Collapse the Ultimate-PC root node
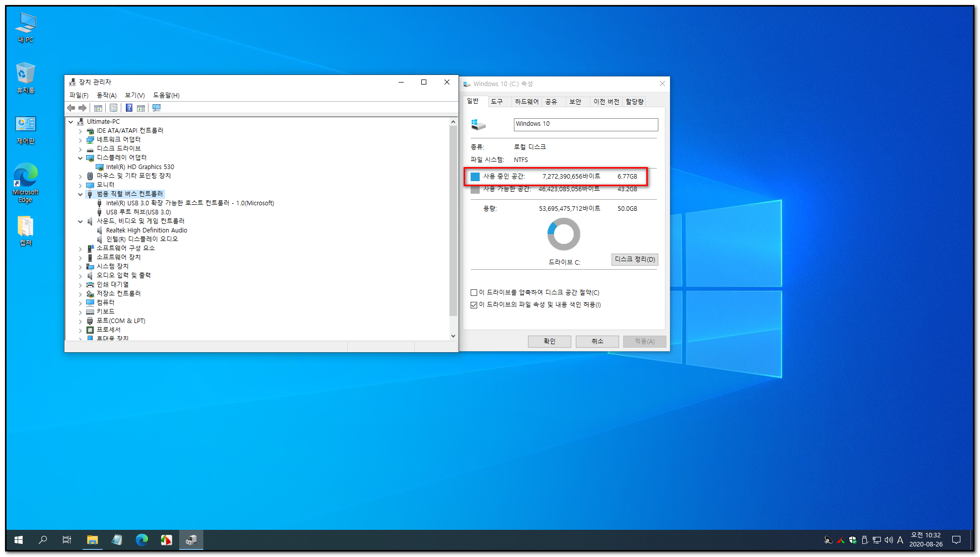 point(71,122)
